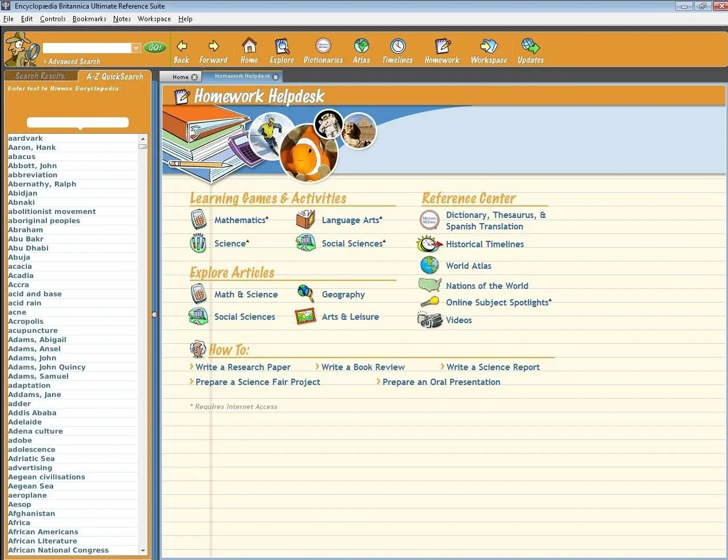Select the "acid rain" index entry
The width and height of the screenshot is (728, 560).
coord(73,303)
